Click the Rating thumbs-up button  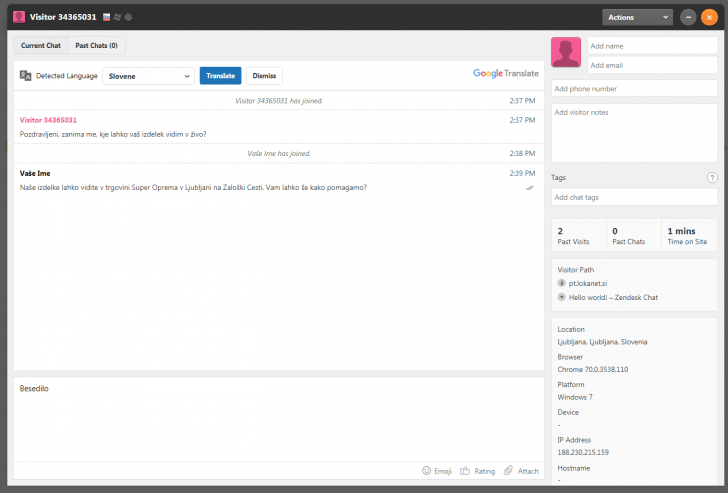click(x=478, y=471)
